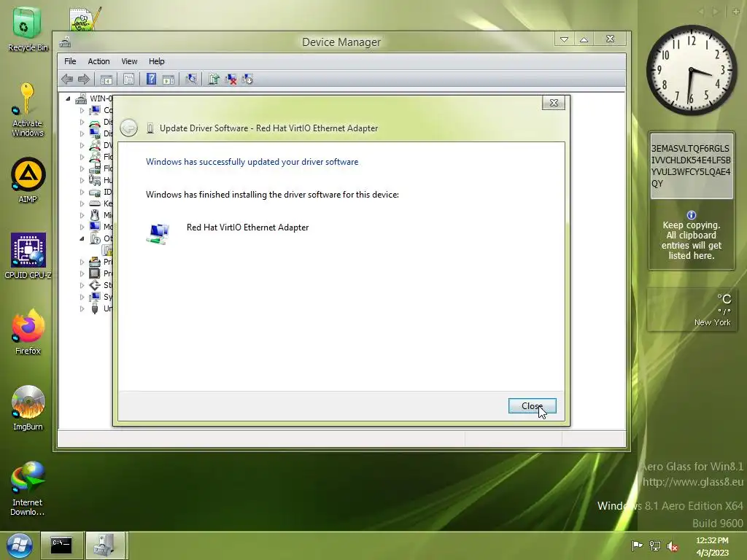Click the Uninstall device icon with red X

[x=231, y=79]
